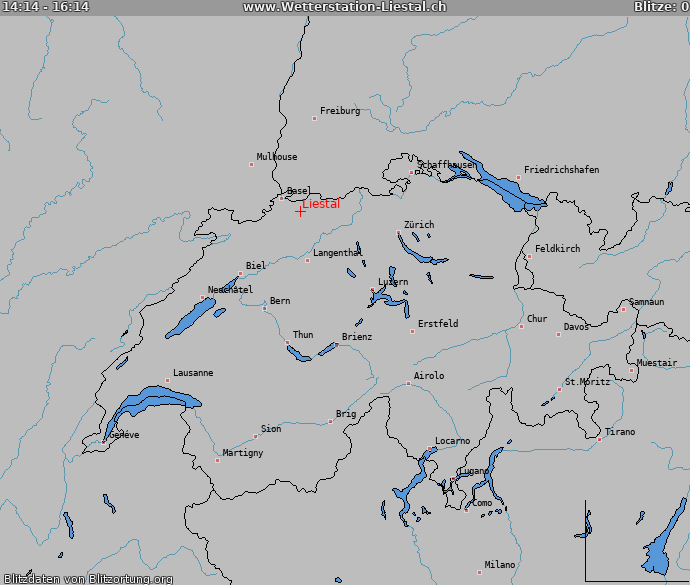Select the Tirano label
Screen dimensions: 690x585
pos(620,432)
